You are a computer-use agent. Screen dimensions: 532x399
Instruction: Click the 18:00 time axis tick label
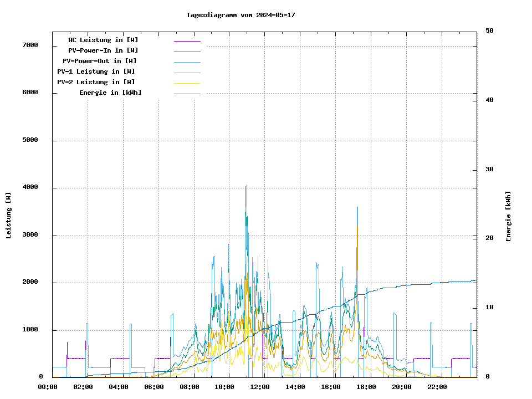click(x=366, y=387)
